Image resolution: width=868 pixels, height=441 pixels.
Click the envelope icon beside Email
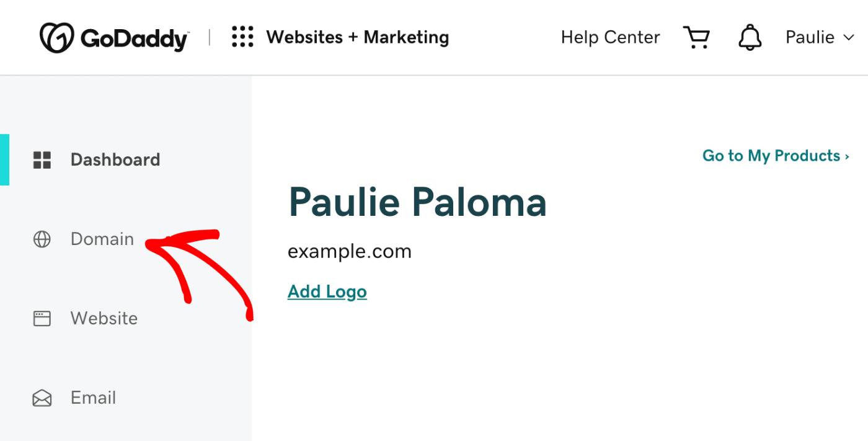[x=42, y=398]
